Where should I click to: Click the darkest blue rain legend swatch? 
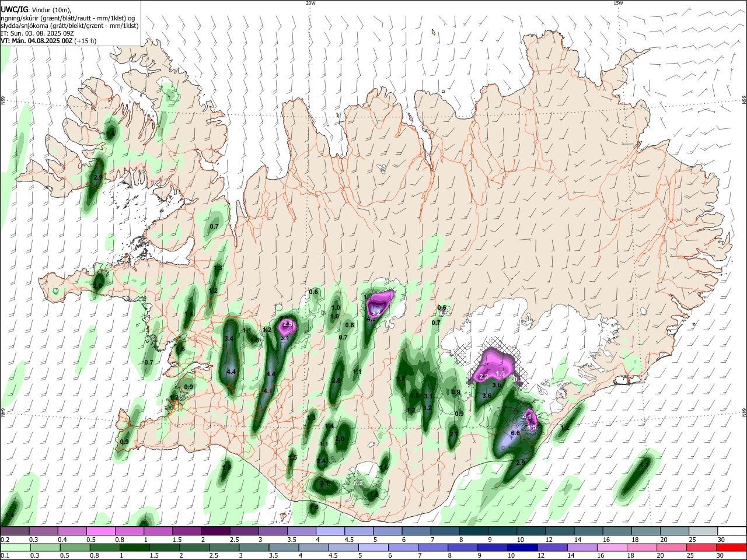[522, 547]
